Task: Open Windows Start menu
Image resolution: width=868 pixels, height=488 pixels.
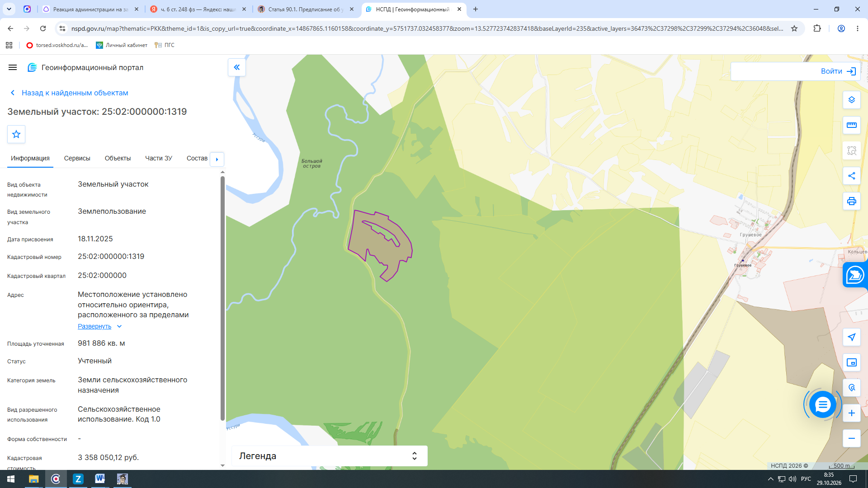Action: coord(11,479)
